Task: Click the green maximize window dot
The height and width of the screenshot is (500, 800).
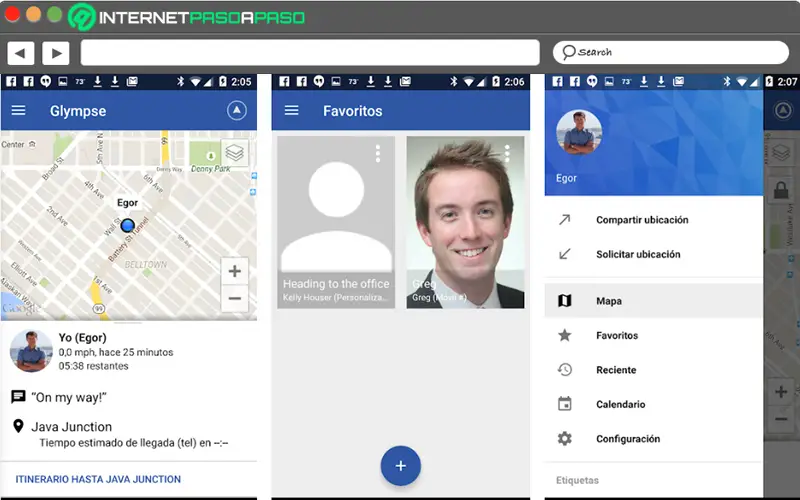Action: click(x=55, y=14)
